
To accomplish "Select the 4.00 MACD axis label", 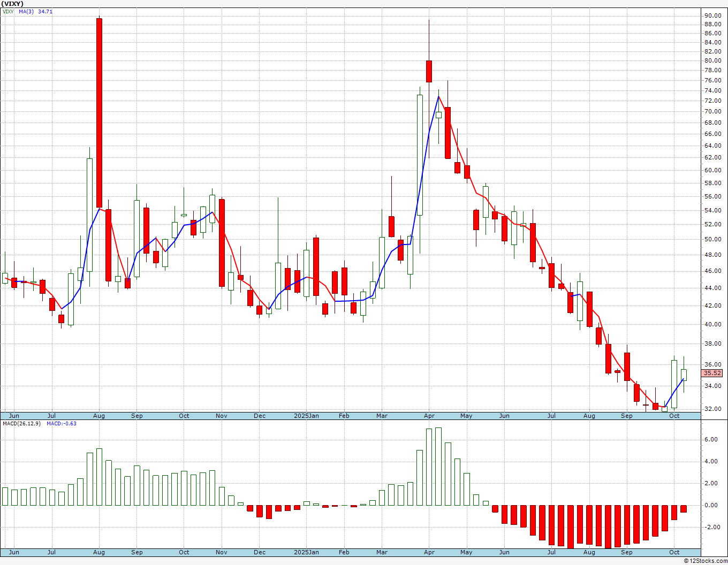I will pos(711,461).
